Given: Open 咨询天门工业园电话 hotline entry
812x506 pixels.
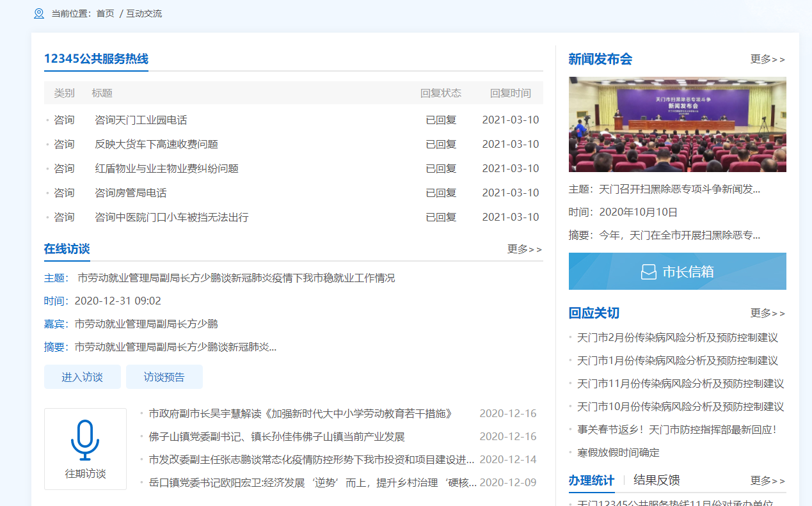Looking at the screenshot, I should [x=141, y=120].
